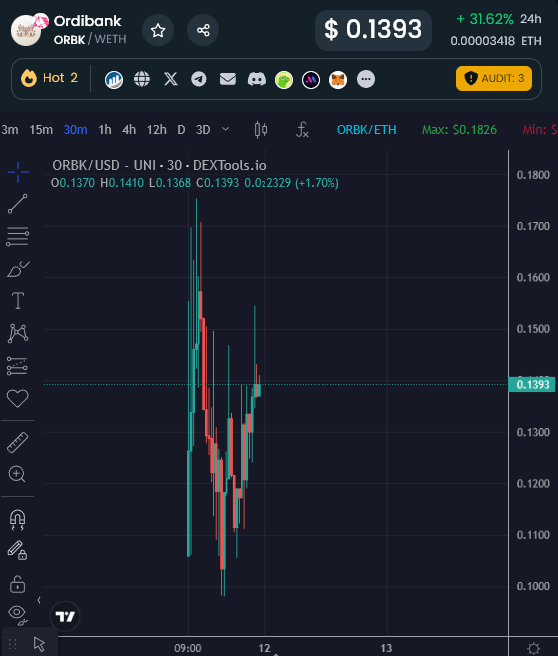The height and width of the screenshot is (656, 558).
Task: Select the ruler measure tool
Action: [18, 443]
